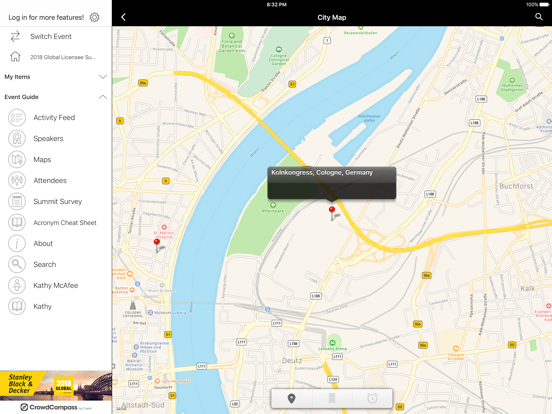Tap the Mulheimer Stadtgarten marker
Viewport: 552px width, 414px height.
[x=512, y=80]
